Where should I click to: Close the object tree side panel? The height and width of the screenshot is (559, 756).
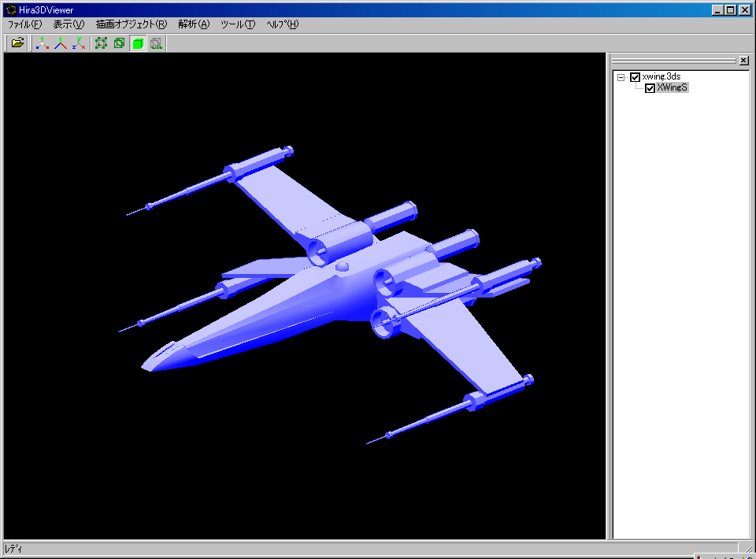pyautogui.click(x=744, y=61)
